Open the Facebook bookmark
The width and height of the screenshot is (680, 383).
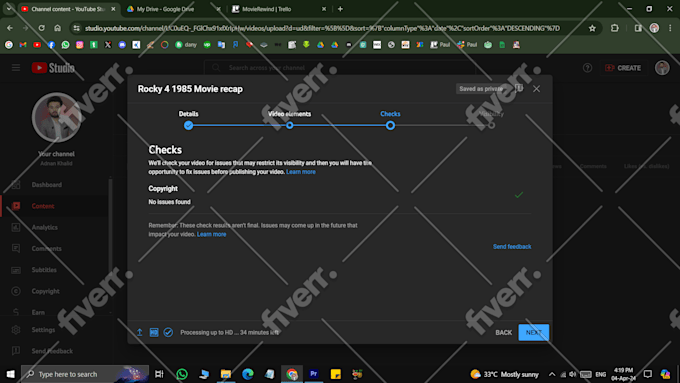(x=51, y=45)
